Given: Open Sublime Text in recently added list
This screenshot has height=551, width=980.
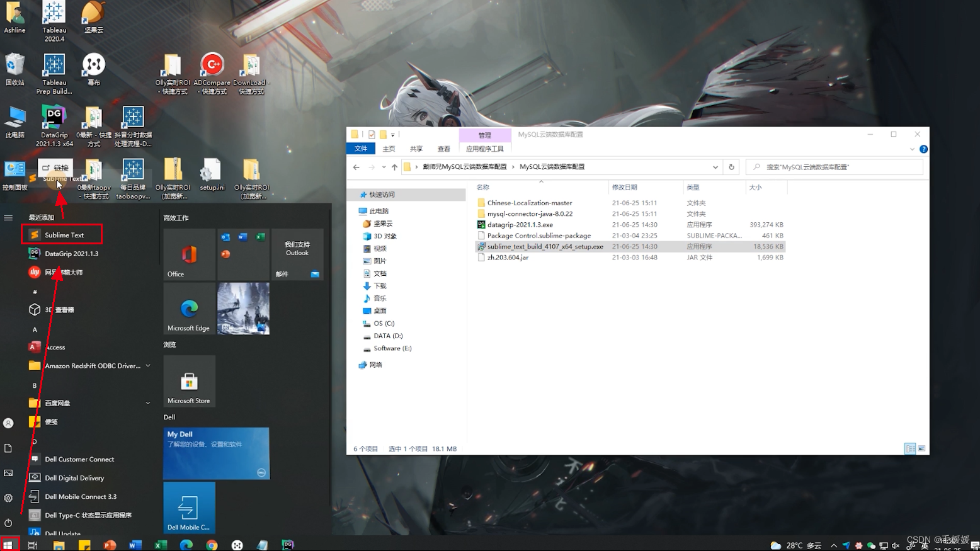Looking at the screenshot, I should [x=62, y=235].
